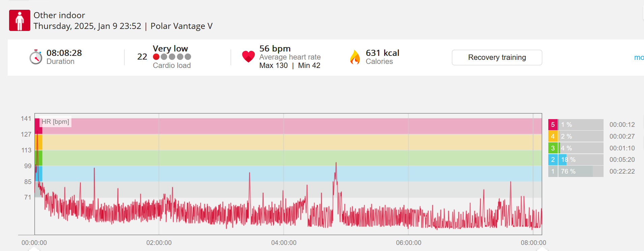Click the partially visible more link
This screenshot has width=644, height=251.
click(x=639, y=58)
